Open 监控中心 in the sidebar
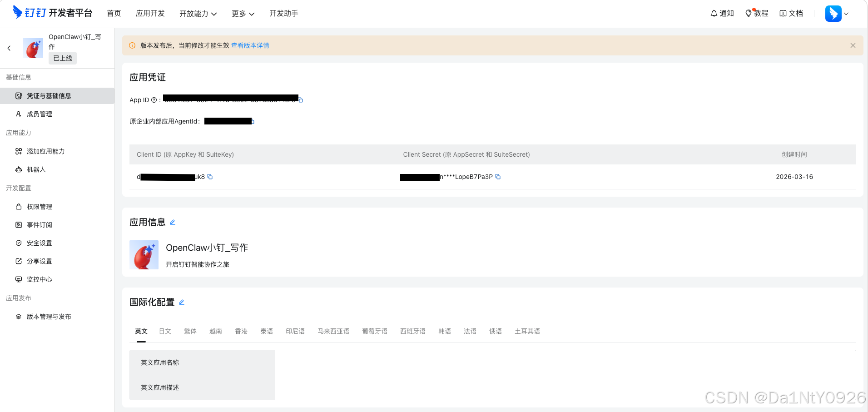This screenshot has height=412, width=868. click(57, 279)
